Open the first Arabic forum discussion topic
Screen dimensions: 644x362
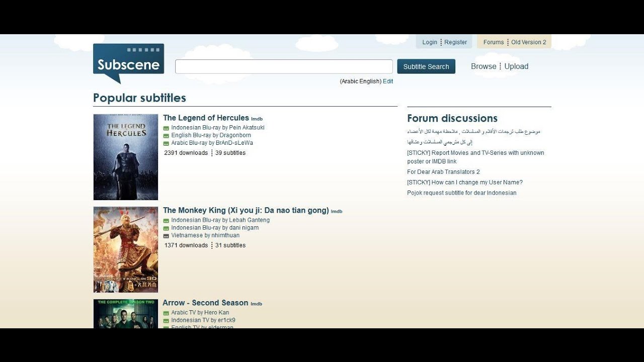pos(474,132)
